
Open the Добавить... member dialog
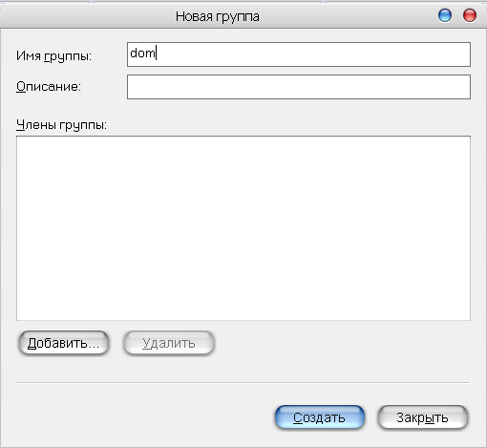coord(64,343)
